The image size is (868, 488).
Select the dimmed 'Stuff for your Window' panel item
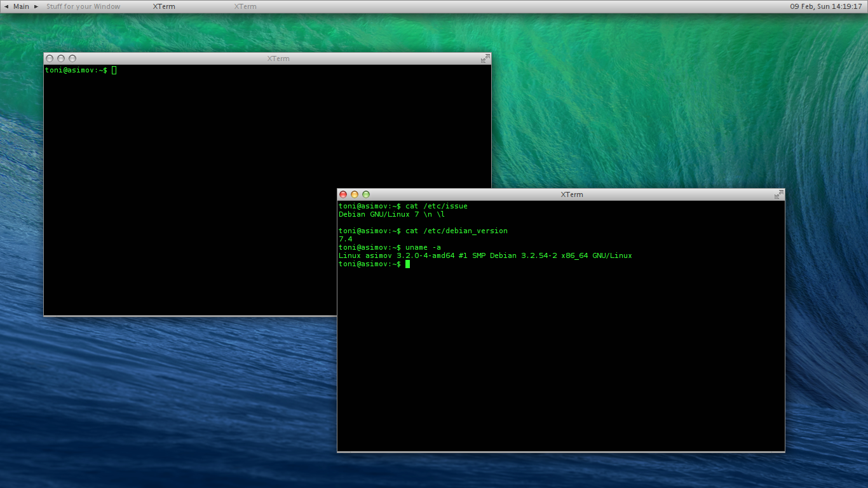coord(83,6)
